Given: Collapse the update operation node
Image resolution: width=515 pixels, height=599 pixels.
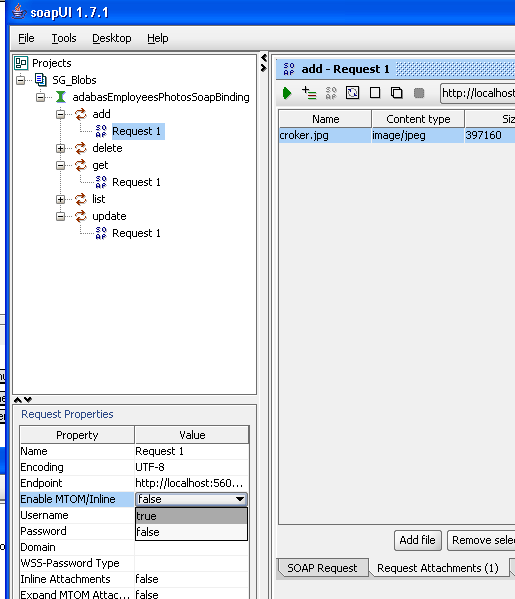Looking at the screenshot, I should coord(60,217).
